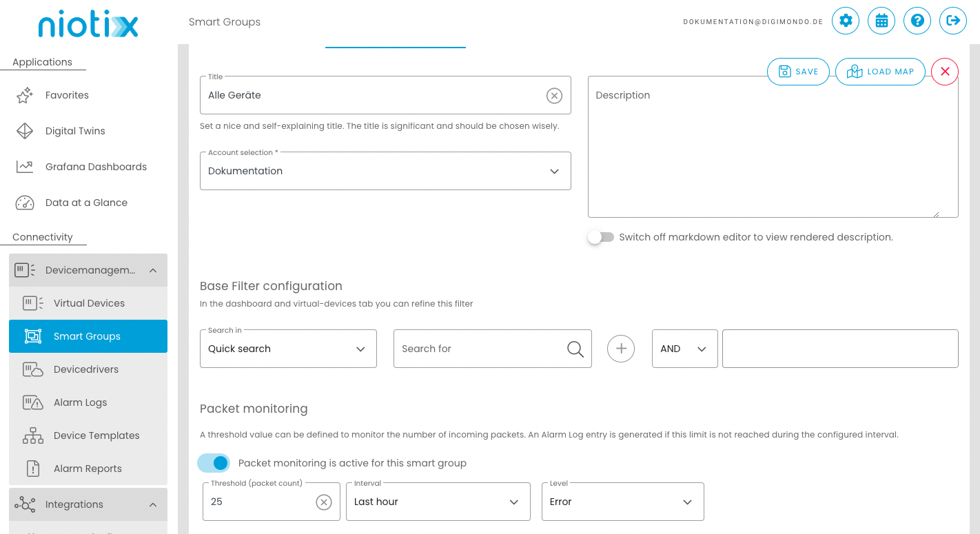
Task: Click the Save button
Action: tap(798, 72)
